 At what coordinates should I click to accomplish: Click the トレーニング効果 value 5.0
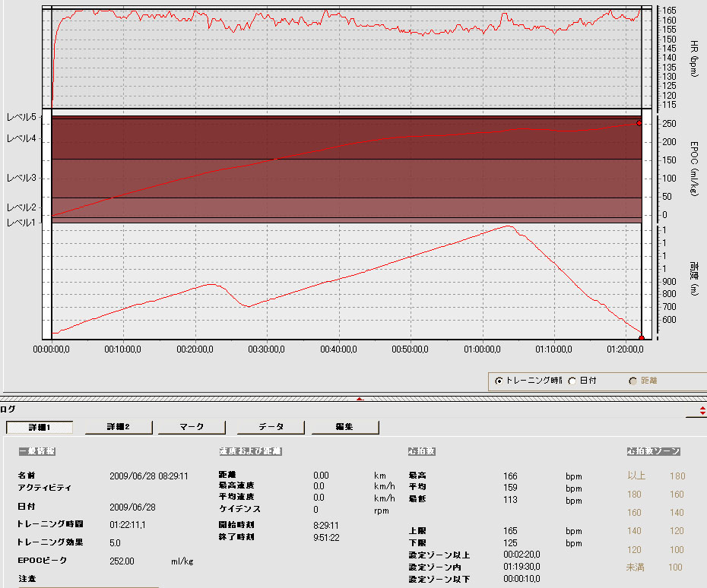click(115, 543)
